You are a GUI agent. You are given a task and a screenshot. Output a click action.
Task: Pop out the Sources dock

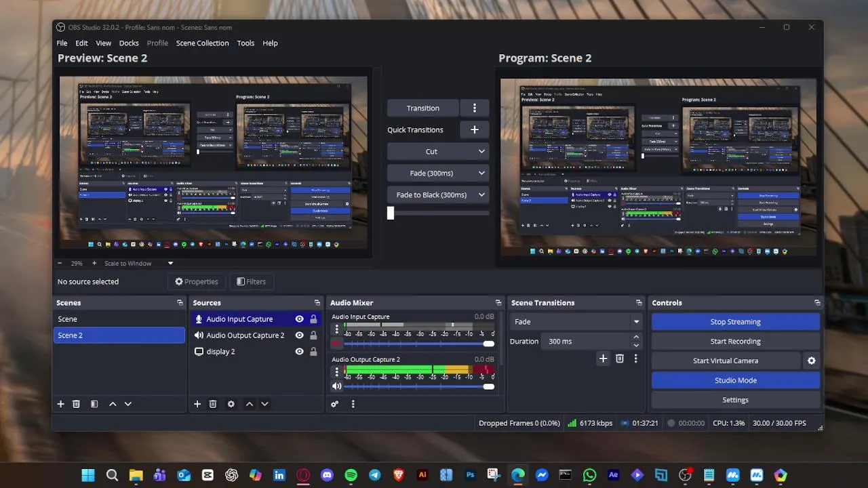tap(317, 303)
